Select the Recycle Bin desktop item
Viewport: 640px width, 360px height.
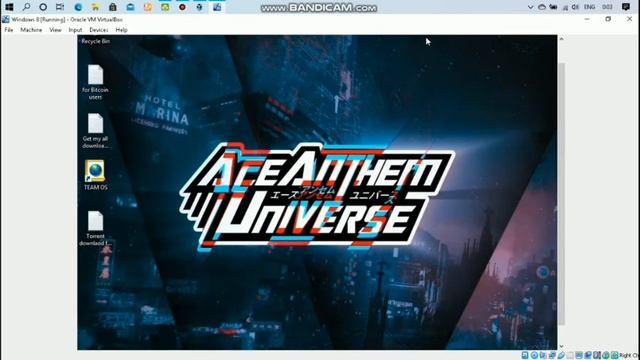(x=96, y=41)
